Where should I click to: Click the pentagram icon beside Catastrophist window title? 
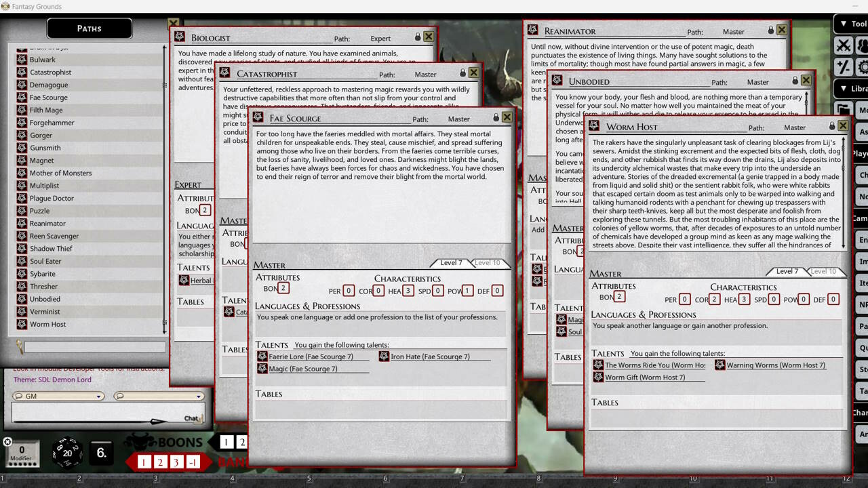[225, 73]
